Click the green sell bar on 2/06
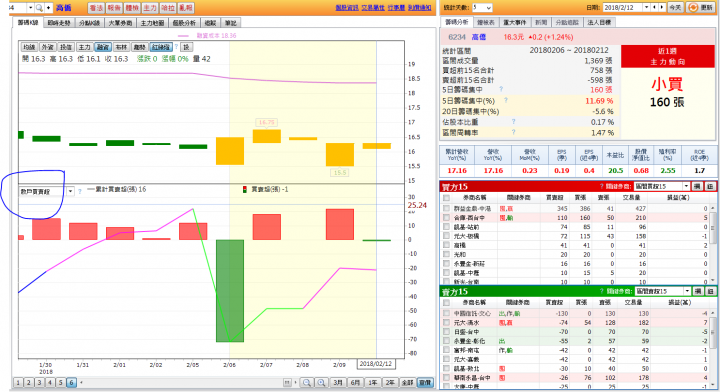This screenshot has width=720, height=392. pos(230,291)
